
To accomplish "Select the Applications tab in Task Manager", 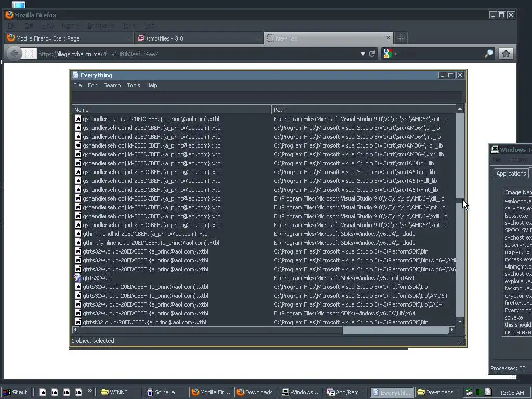I will coord(511,174).
